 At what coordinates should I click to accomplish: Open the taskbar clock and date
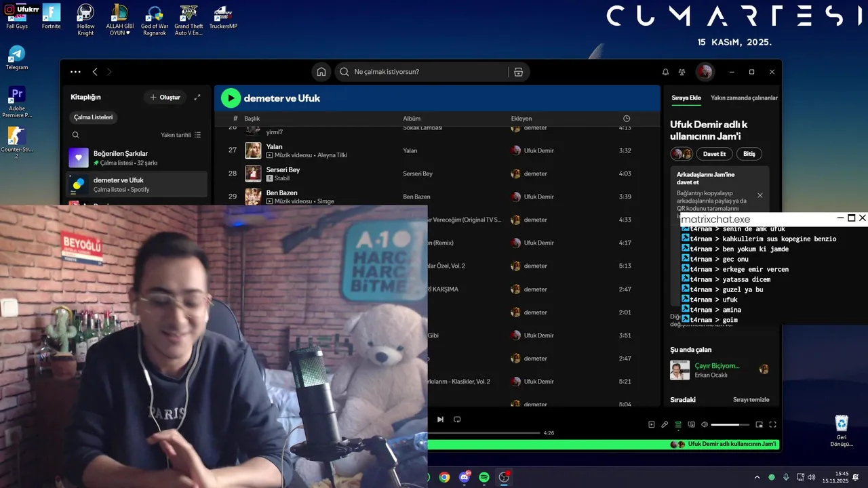835,477
